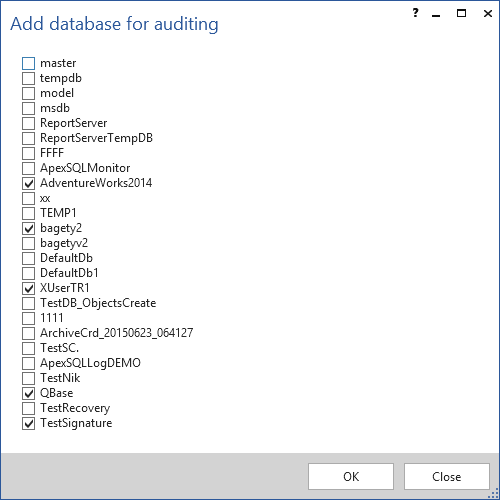Disable auditing for XUserTR1
Viewport: 500px width, 500px height.
click(x=28, y=288)
